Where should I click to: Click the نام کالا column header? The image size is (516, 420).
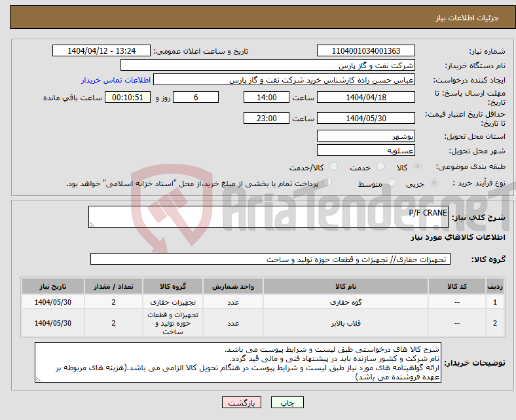coord(346,286)
